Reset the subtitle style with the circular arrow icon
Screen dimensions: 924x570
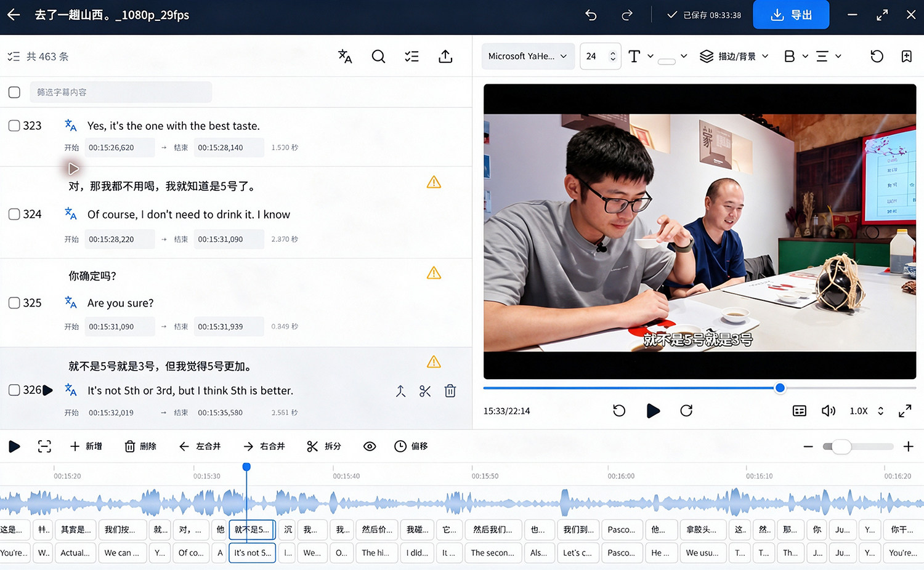(877, 57)
